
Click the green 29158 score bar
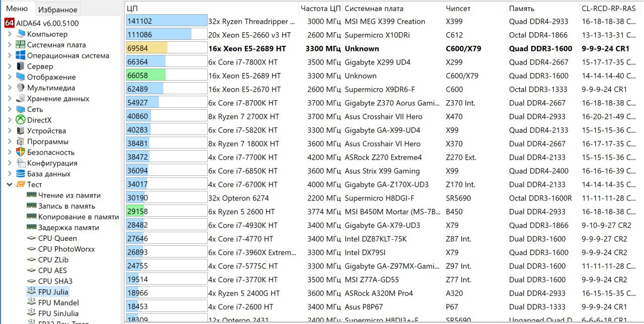(x=134, y=212)
